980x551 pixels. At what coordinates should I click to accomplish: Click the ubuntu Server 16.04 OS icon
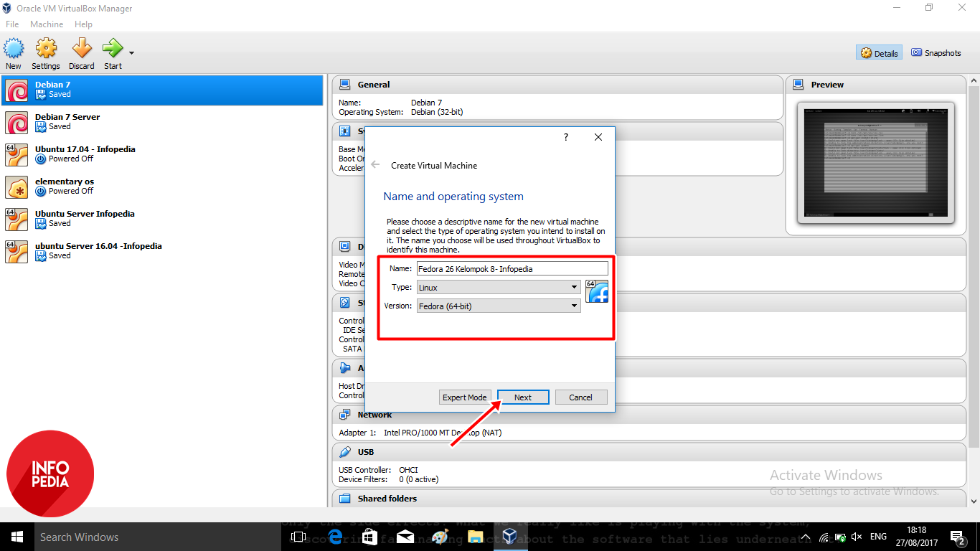click(17, 252)
